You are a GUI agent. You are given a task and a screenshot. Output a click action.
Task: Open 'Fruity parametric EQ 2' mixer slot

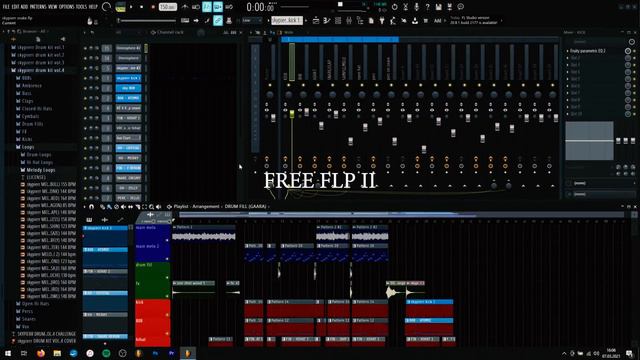click(587, 51)
